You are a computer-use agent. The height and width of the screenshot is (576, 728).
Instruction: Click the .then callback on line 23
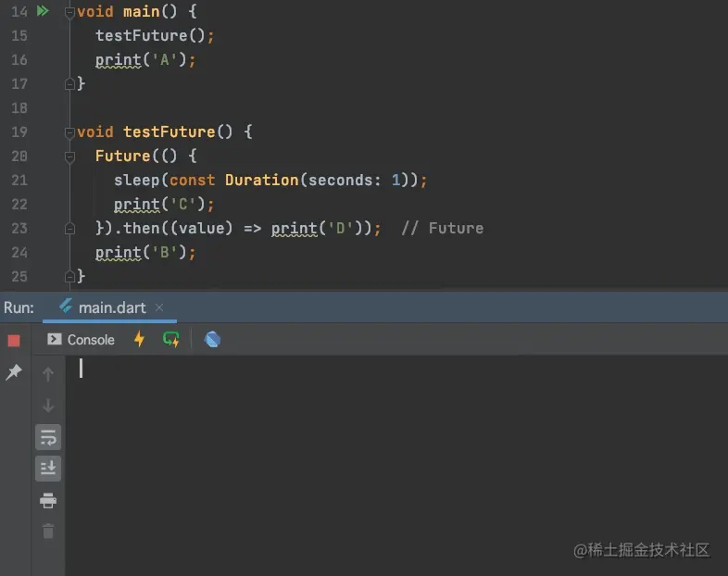pyautogui.click(x=246, y=229)
